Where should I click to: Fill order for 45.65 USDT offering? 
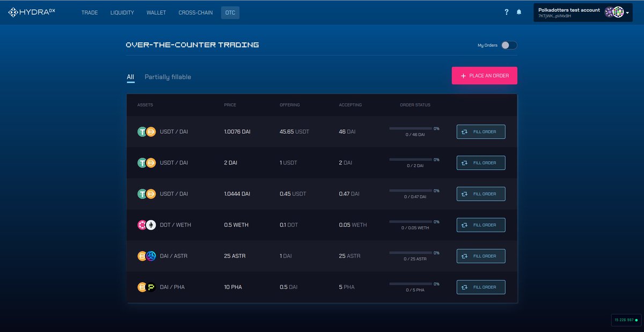(481, 132)
